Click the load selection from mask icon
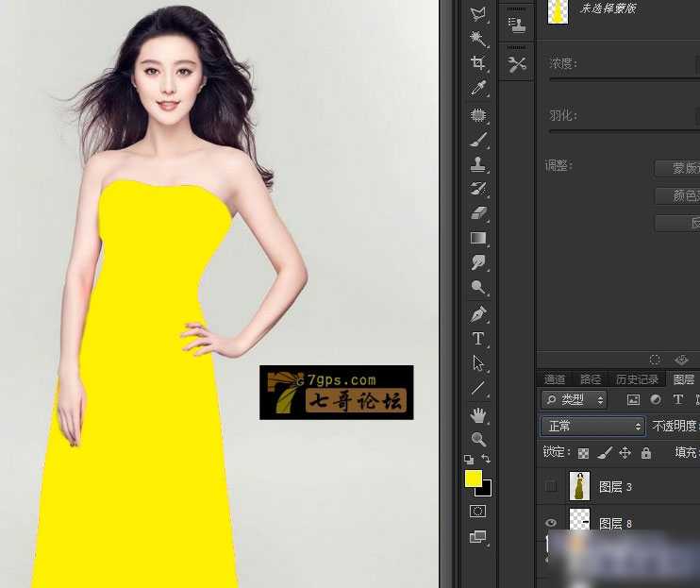Image resolution: width=700 pixels, height=588 pixels. [x=655, y=360]
